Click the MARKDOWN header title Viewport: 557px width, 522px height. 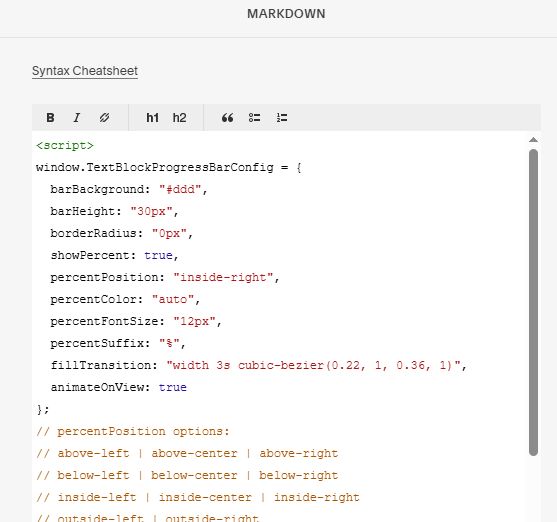tap(286, 14)
